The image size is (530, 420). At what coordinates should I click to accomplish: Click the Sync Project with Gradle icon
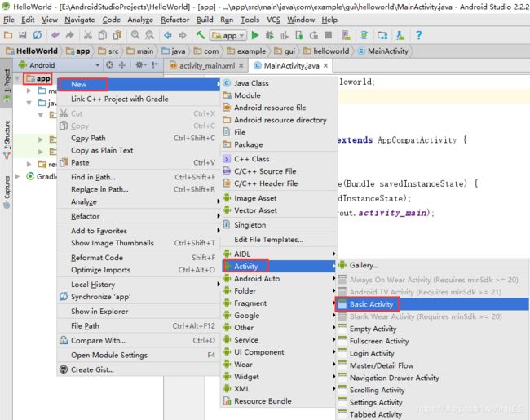point(364,35)
